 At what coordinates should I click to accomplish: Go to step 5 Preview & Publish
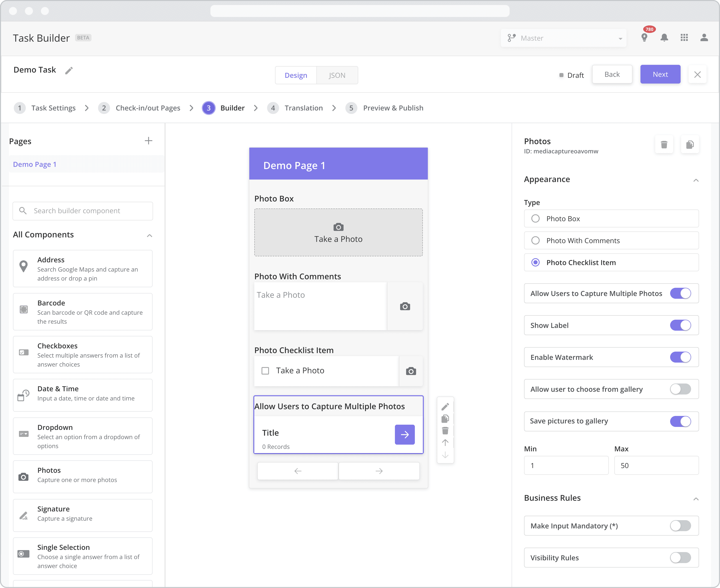pos(384,108)
